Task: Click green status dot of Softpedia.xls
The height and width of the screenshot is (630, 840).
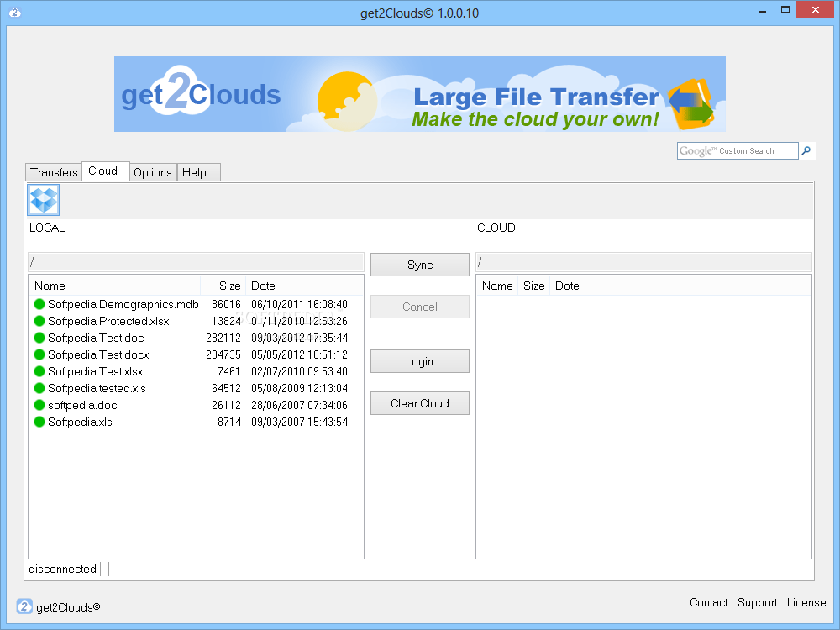Action: pyautogui.click(x=39, y=422)
